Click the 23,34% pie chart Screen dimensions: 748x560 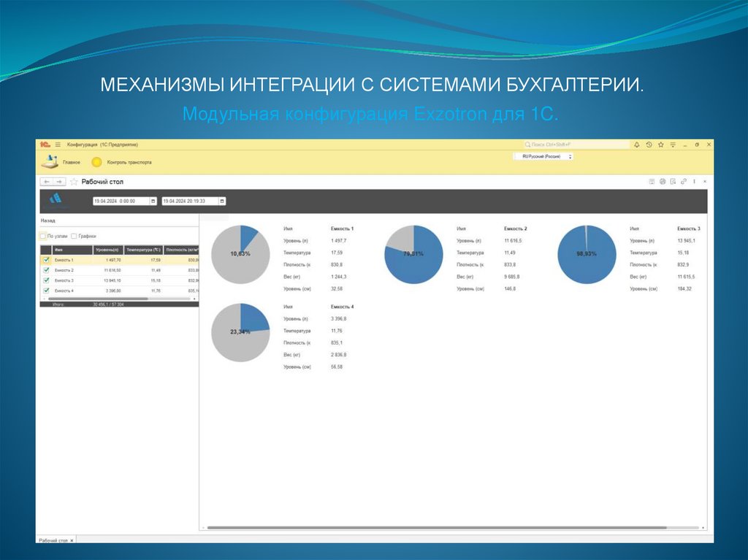click(x=240, y=332)
